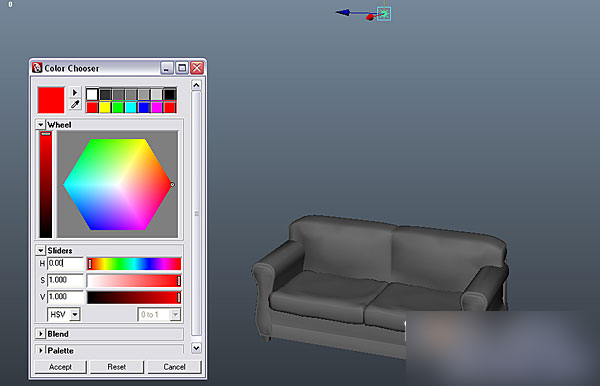Click the hexagonal color wheel
Viewport: 600px width, 386px height.
coord(117,184)
